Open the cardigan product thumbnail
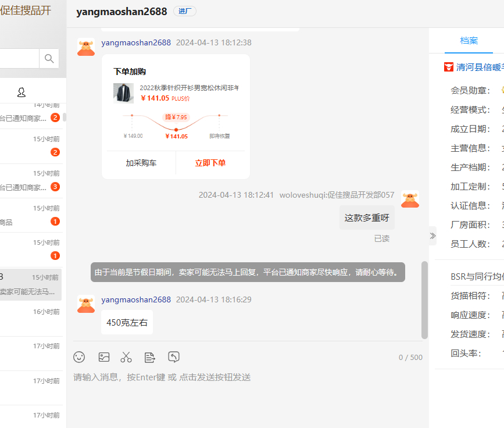This screenshot has height=428, width=504. coord(123,93)
